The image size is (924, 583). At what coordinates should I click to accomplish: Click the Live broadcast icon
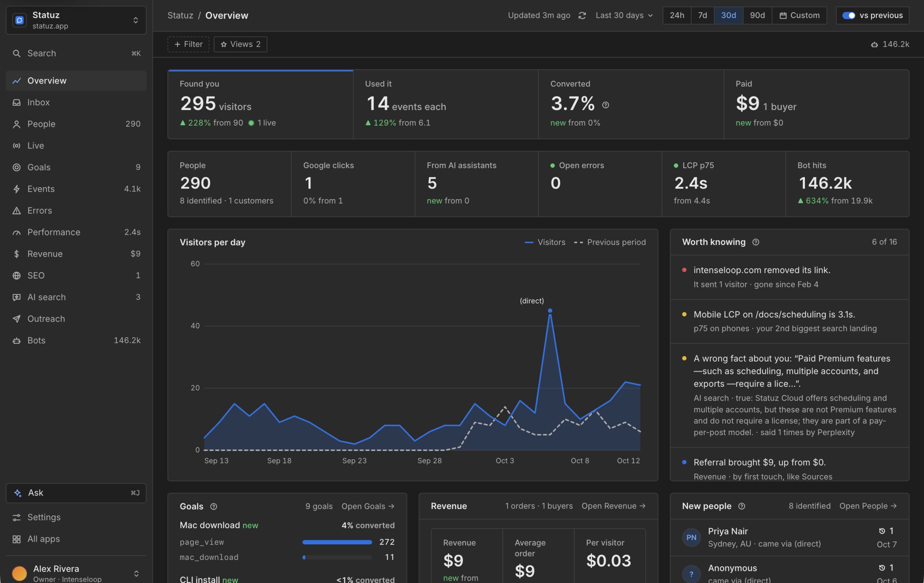(16, 146)
